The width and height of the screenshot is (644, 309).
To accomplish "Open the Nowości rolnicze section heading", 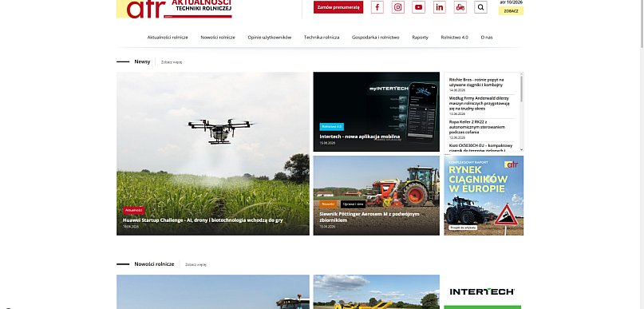I will pos(154,264).
